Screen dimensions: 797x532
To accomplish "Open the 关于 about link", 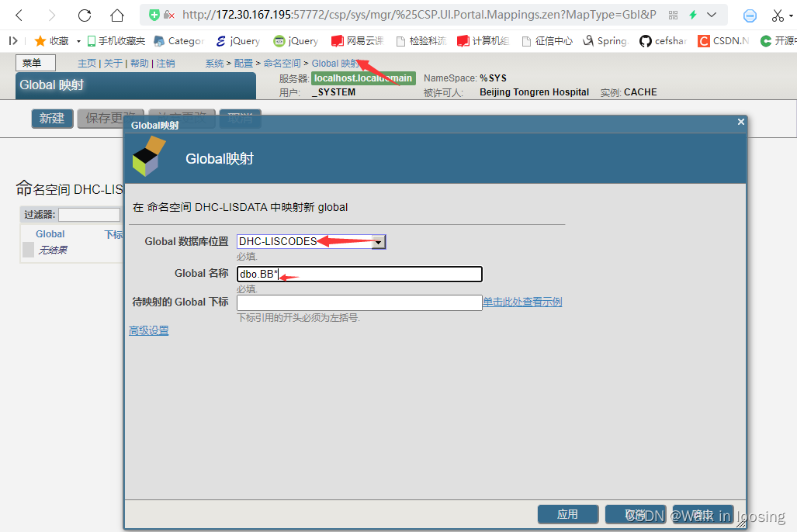I will (113, 64).
